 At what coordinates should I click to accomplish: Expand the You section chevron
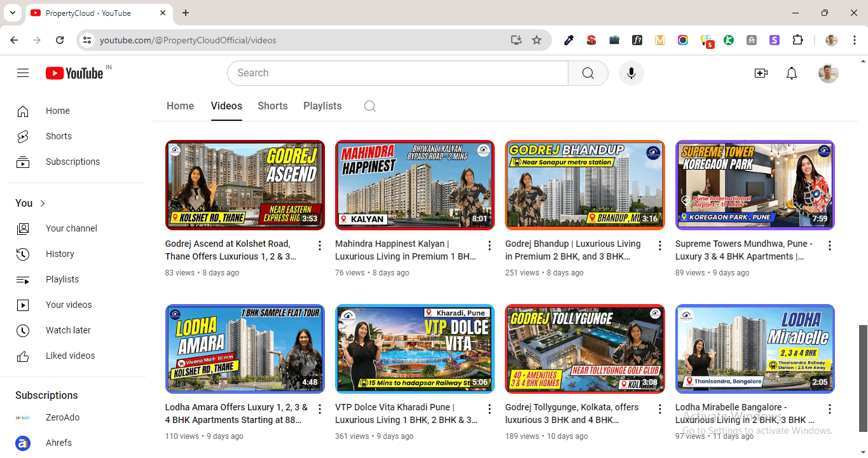[x=43, y=204]
